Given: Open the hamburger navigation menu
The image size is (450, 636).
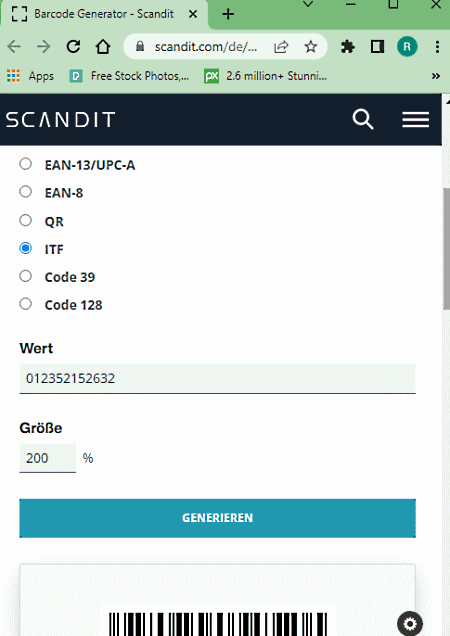Looking at the screenshot, I should click(x=416, y=120).
